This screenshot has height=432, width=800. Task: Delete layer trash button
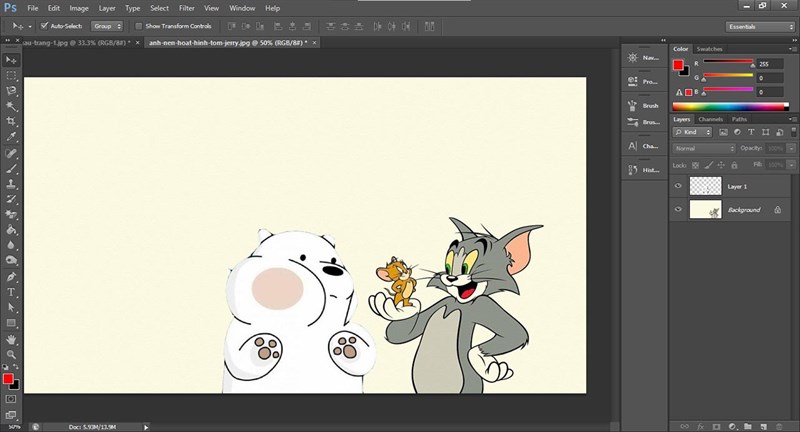[x=779, y=426]
